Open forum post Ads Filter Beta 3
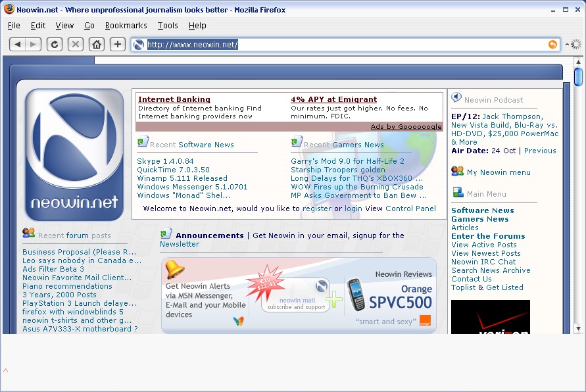 (53, 269)
